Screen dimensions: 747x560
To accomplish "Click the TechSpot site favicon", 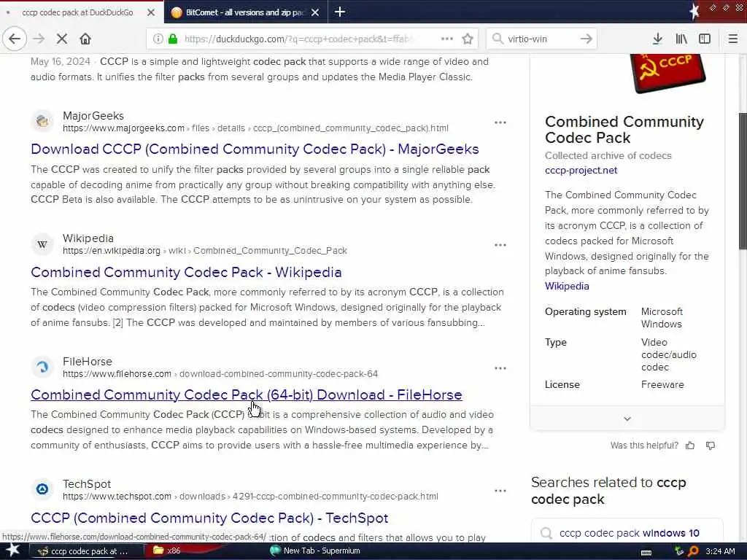I will tap(42, 489).
